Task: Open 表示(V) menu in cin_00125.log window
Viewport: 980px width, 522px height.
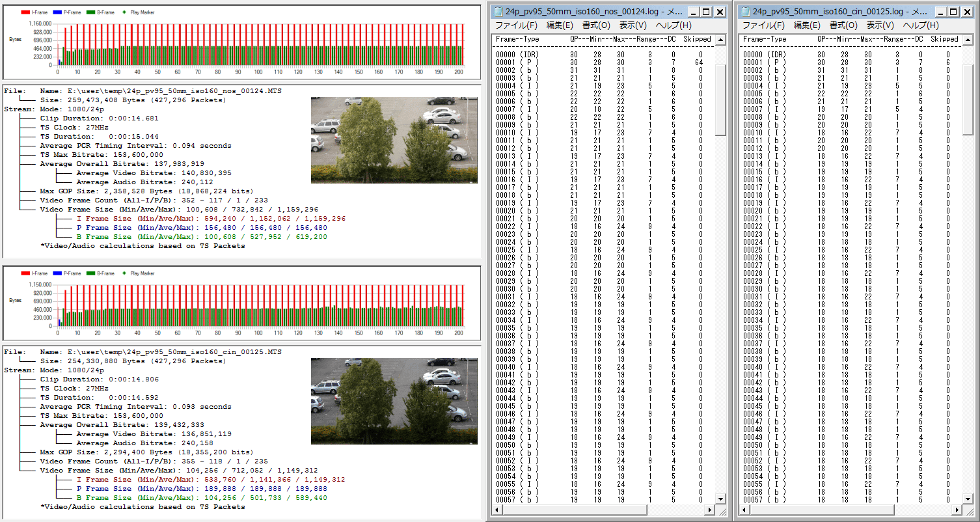Action: click(880, 25)
